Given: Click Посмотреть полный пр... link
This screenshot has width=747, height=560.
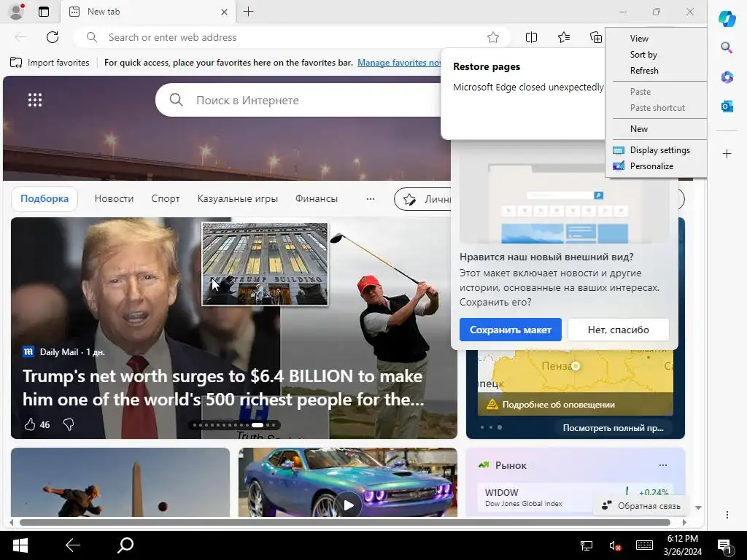Looking at the screenshot, I should [x=613, y=427].
